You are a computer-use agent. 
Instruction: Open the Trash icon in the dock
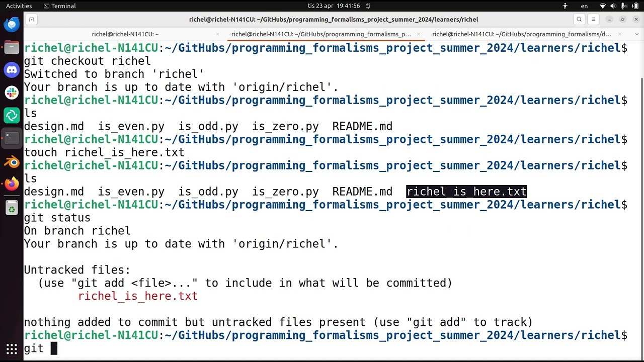coord(12,208)
